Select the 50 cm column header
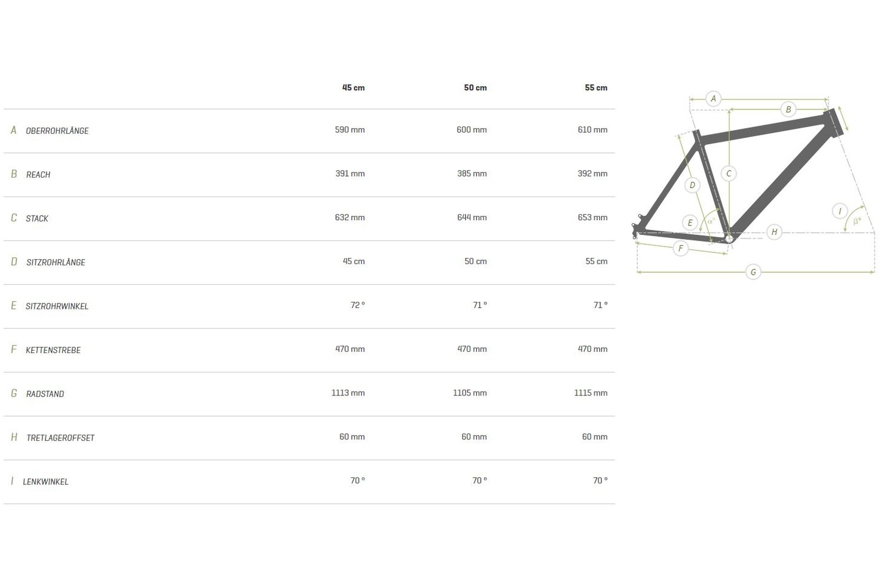The image size is (882, 588). click(x=475, y=88)
